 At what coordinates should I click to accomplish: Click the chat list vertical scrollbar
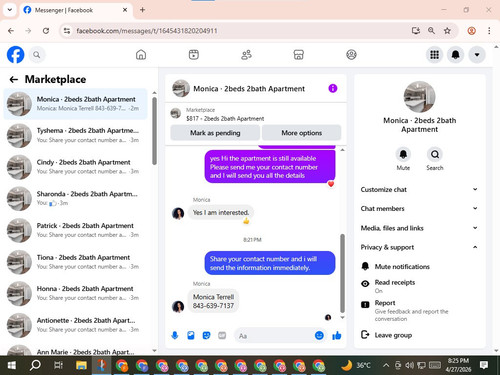(154, 131)
